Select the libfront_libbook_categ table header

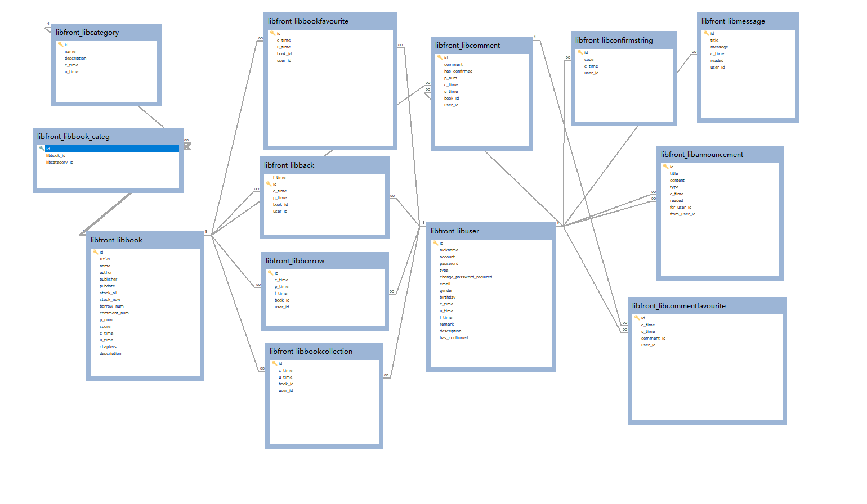(x=108, y=137)
